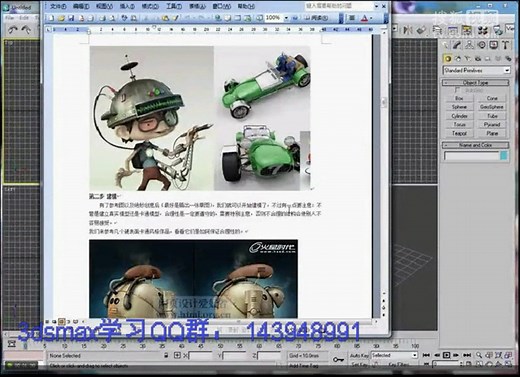The height and width of the screenshot is (377, 520).
Task: Click the cyan object color swatch
Action: [504, 156]
